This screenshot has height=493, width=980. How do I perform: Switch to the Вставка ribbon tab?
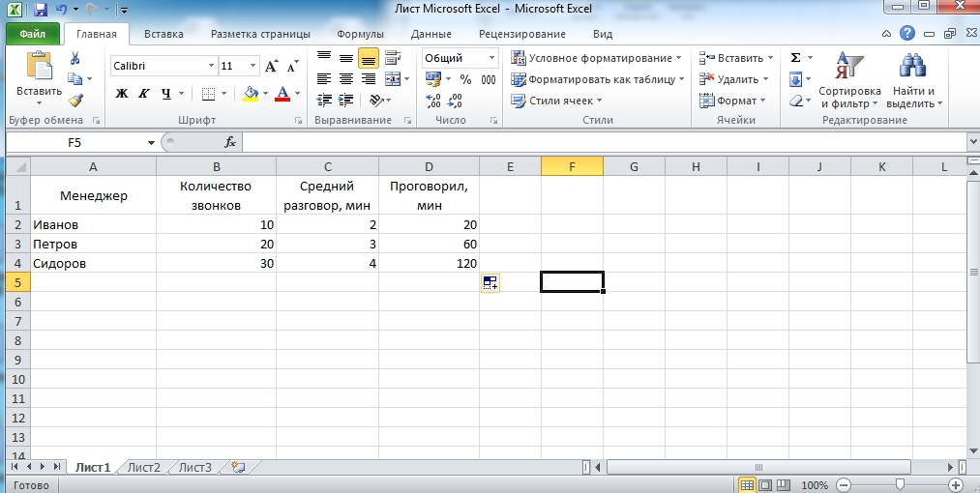click(x=163, y=35)
